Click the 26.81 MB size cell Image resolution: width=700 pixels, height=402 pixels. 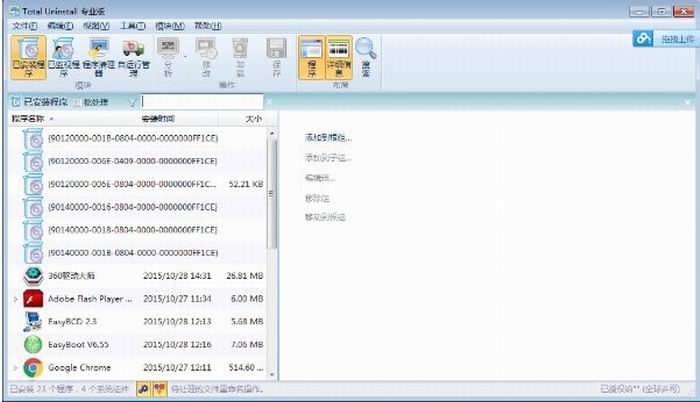coord(244,276)
